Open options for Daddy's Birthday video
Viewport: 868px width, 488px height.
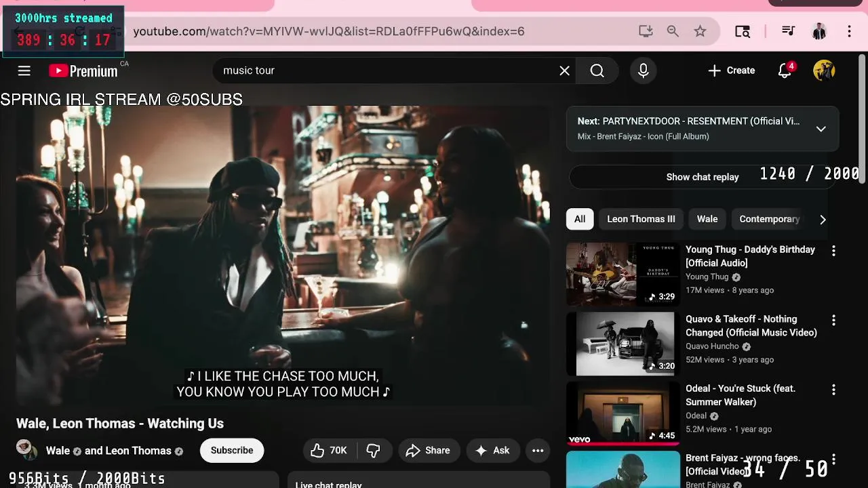pos(833,251)
